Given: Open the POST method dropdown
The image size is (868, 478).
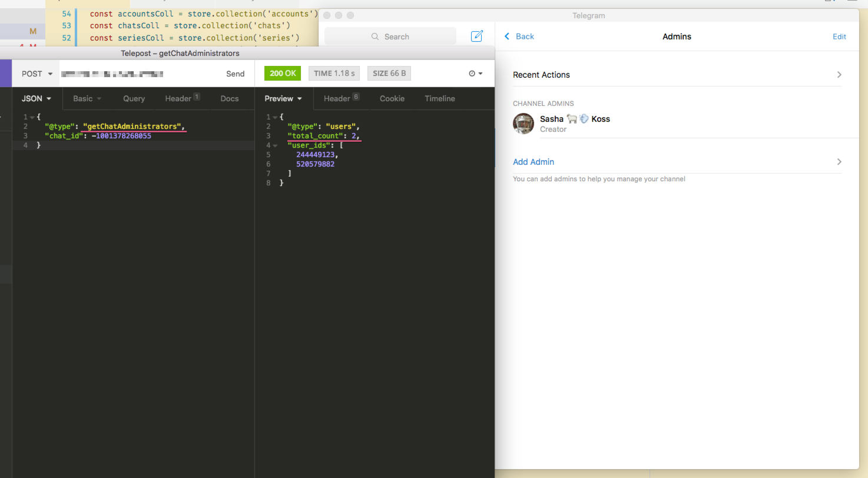Looking at the screenshot, I should click(35, 73).
